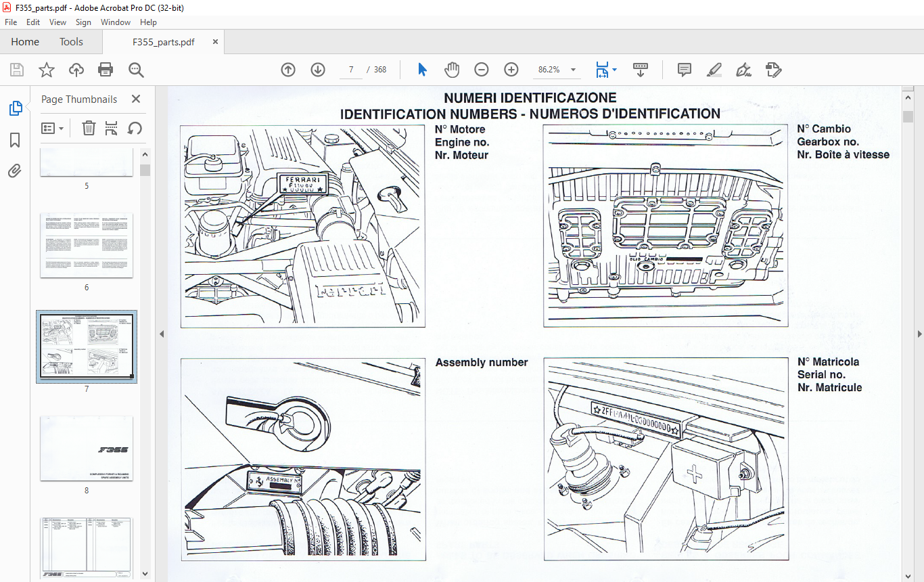Activate the Hand pan tool
This screenshot has height=582, width=924.
[x=452, y=70]
